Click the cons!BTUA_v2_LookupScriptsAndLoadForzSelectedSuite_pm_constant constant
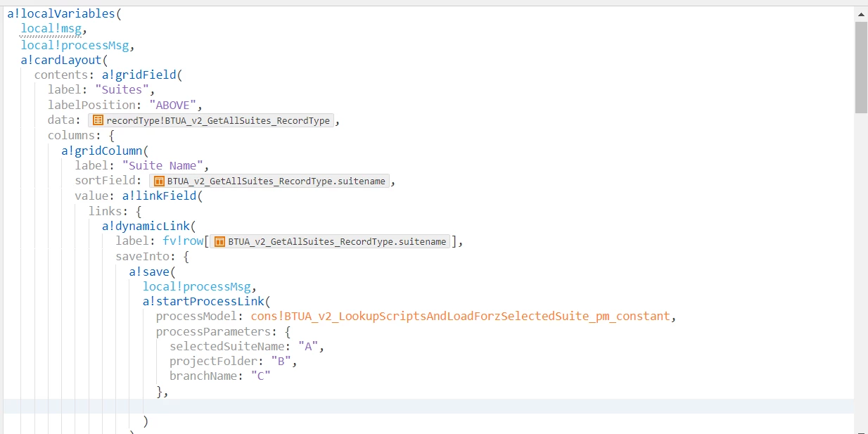The image size is (868, 434). (x=460, y=317)
